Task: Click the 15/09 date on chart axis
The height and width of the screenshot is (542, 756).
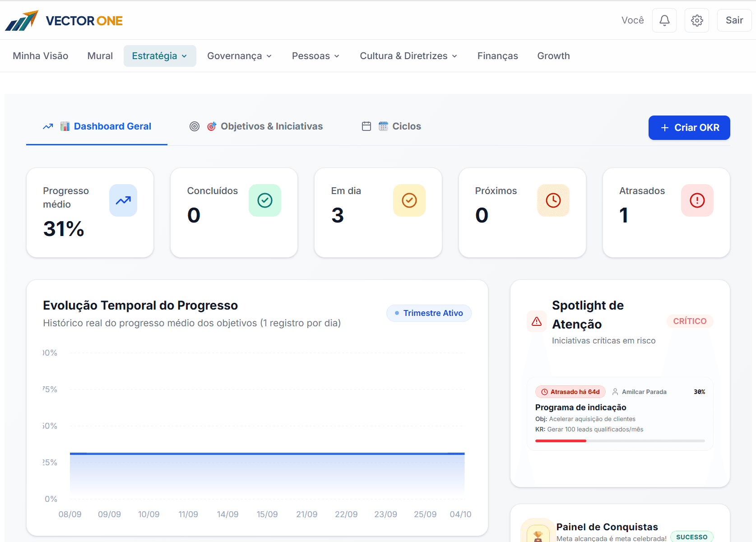Action: 267,514
